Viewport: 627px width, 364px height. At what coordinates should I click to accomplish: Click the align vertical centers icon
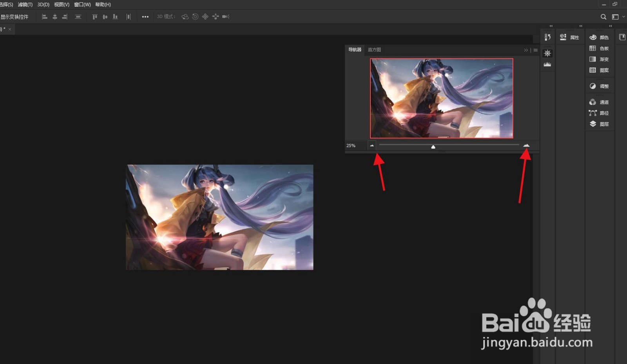pyautogui.click(x=105, y=17)
